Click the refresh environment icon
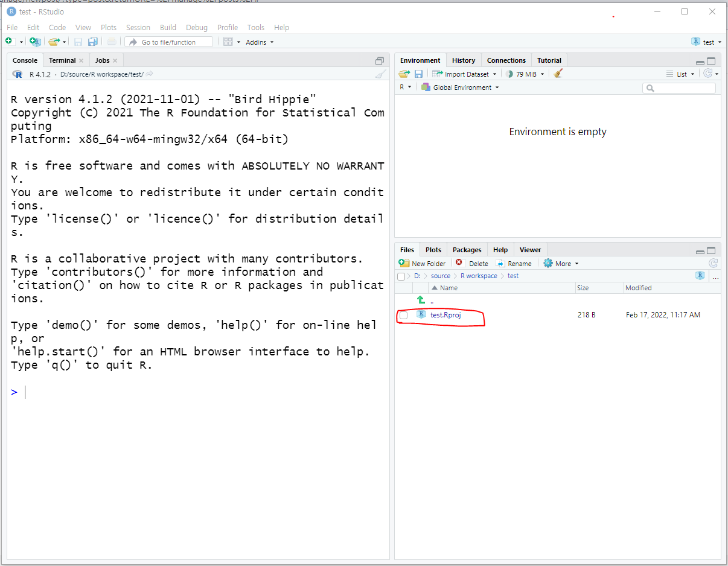 708,74
